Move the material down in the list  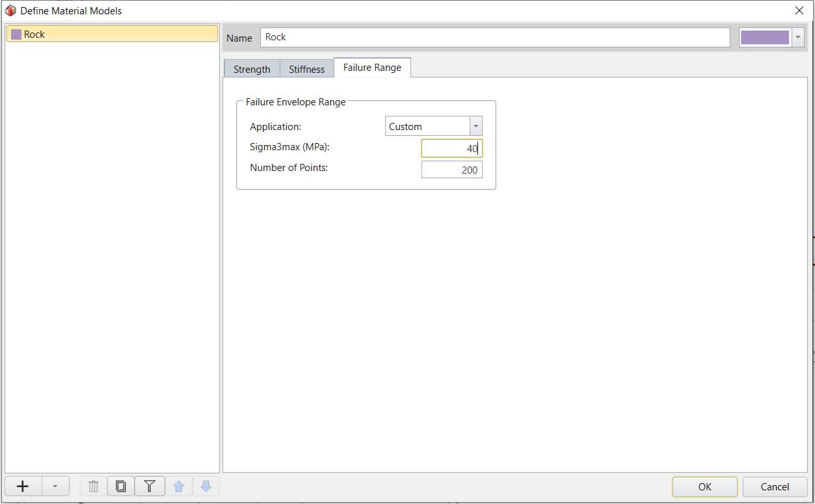pyautogui.click(x=206, y=486)
